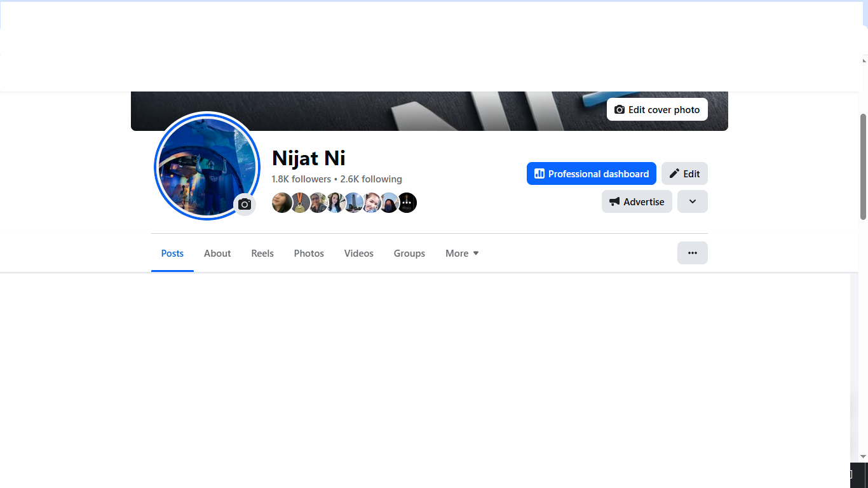Image resolution: width=868 pixels, height=488 pixels.
Task: Expand the chevron next to Advertise
Action: (x=692, y=201)
